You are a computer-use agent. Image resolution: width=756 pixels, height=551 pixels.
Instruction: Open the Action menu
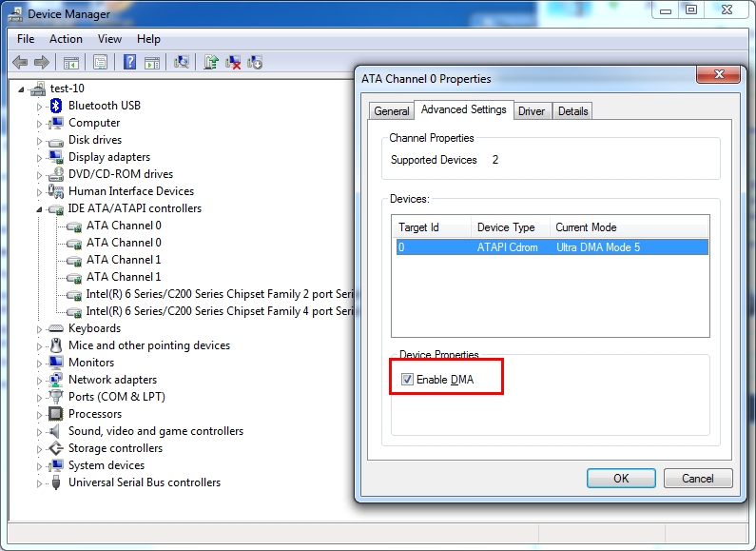coord(66,39)
